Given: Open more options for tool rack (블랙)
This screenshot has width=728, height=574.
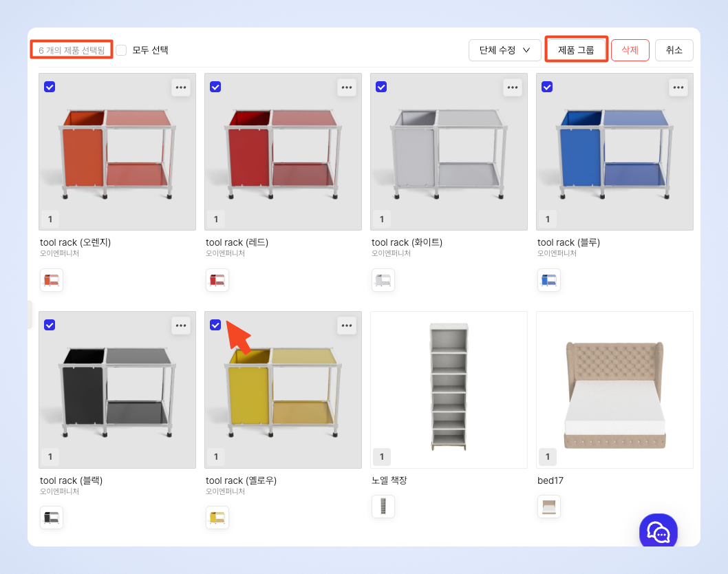Looking at the screenshot, I should click(181, 326).
